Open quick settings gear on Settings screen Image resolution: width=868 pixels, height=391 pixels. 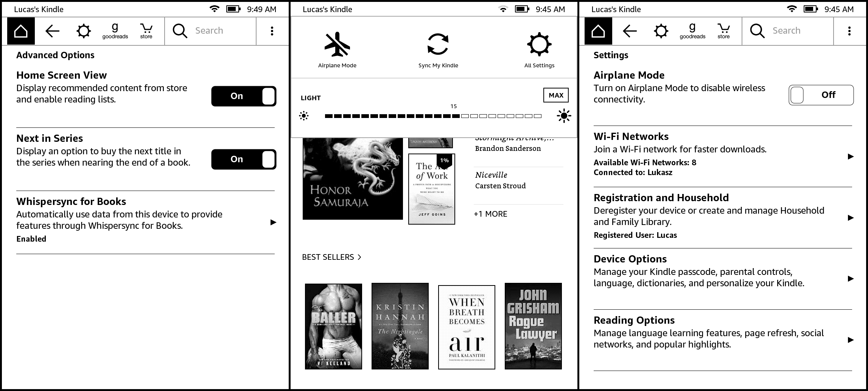pos(661,31)
